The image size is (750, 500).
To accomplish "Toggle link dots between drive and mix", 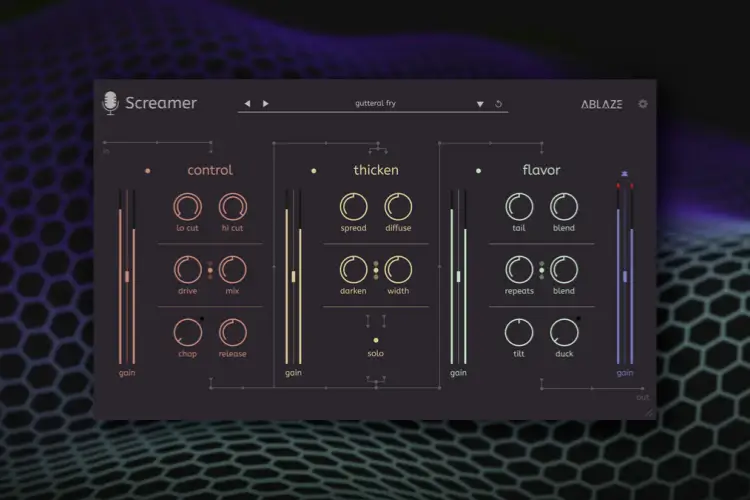I will 210,270.
